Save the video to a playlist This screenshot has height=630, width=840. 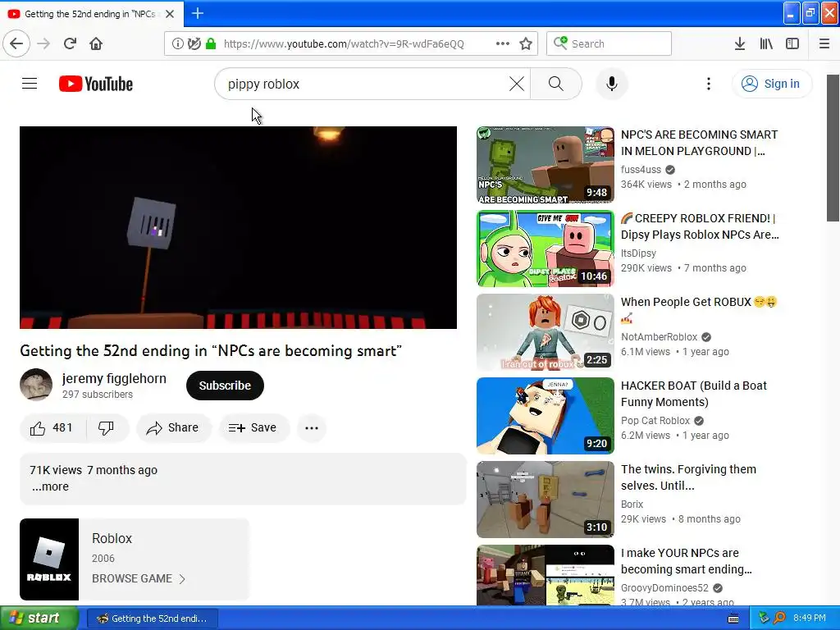(x=253, y=427)
